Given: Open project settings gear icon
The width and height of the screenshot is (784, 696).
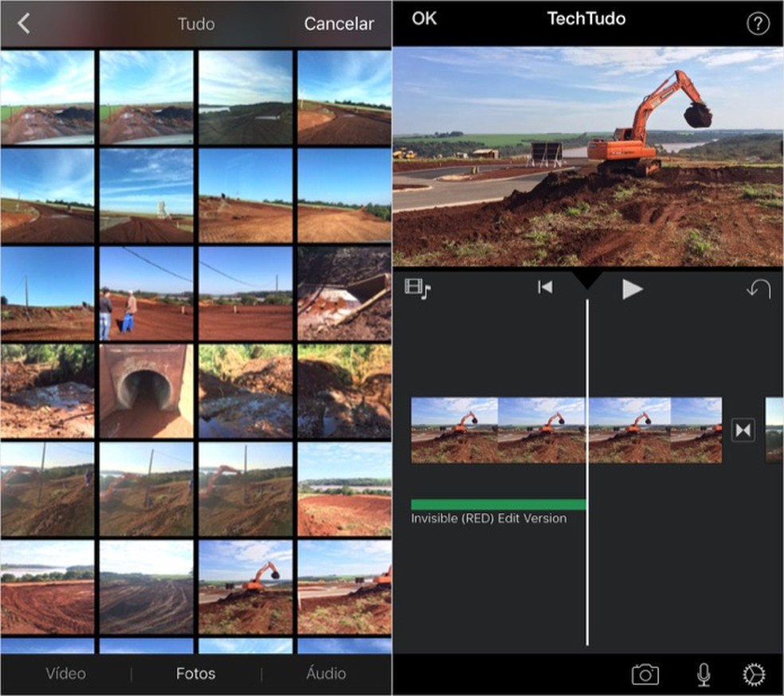Looking at the screenshot, I should [x=754, y=674].
